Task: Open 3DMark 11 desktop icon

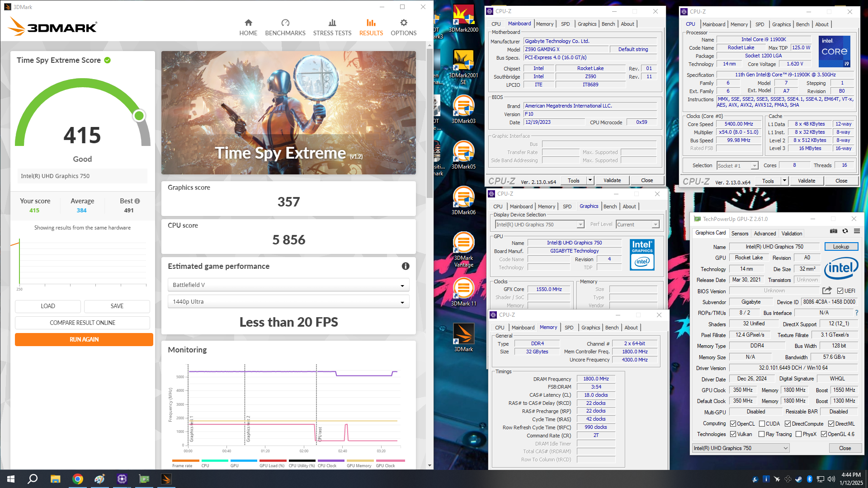Action: coord(463,292)
